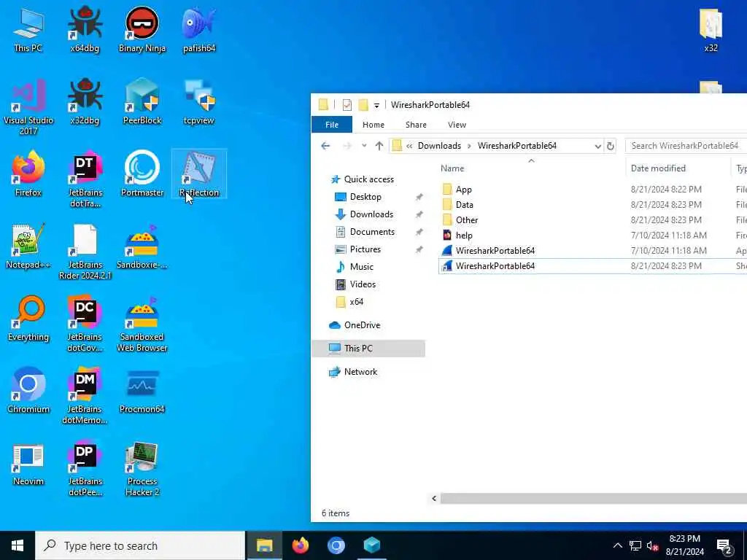Select the JetBrains dotTrace desktop icon
Viewport: 747px width, 560px height.
[85, 179]
